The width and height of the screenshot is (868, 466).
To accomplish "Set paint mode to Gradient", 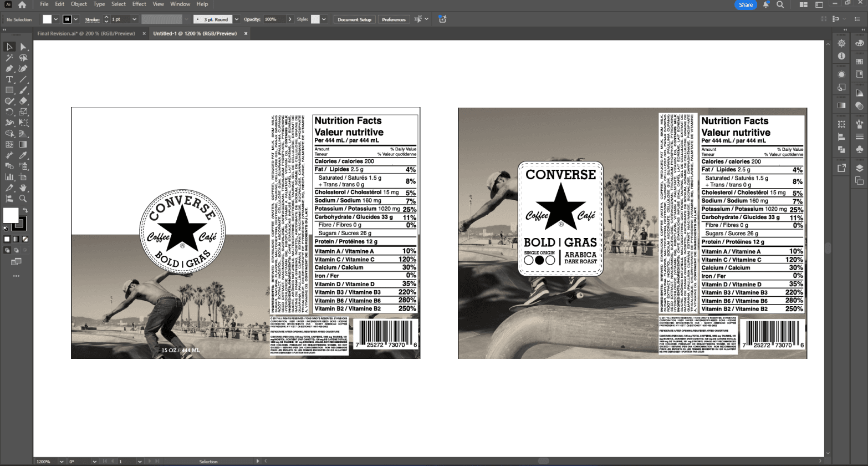I will point(16,239).
